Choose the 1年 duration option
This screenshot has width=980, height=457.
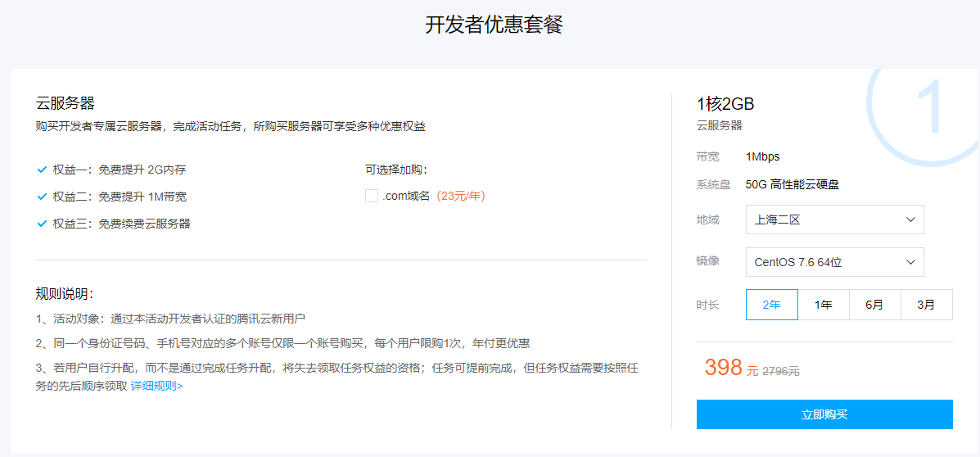823,305
